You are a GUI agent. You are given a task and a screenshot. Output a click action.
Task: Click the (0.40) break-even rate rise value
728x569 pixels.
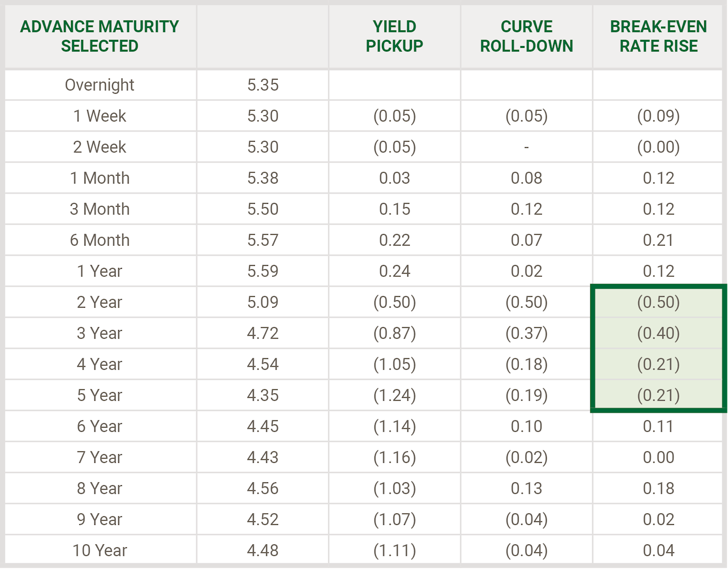tap(658, 333)
